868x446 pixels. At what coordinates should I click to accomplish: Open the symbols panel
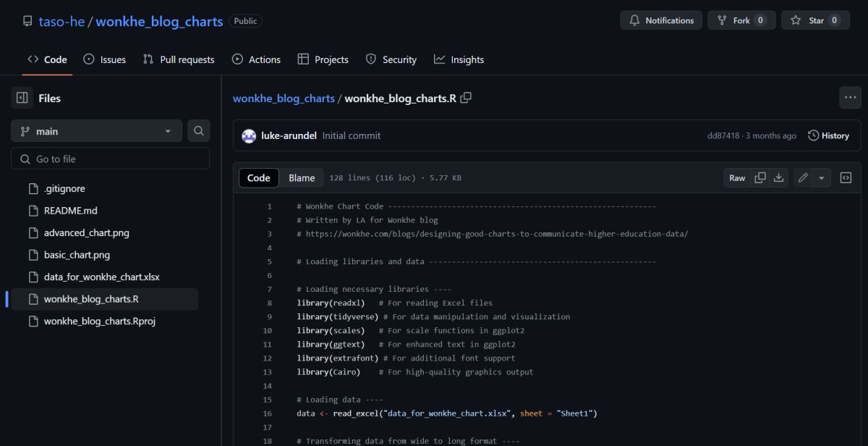tap(846, 178)
